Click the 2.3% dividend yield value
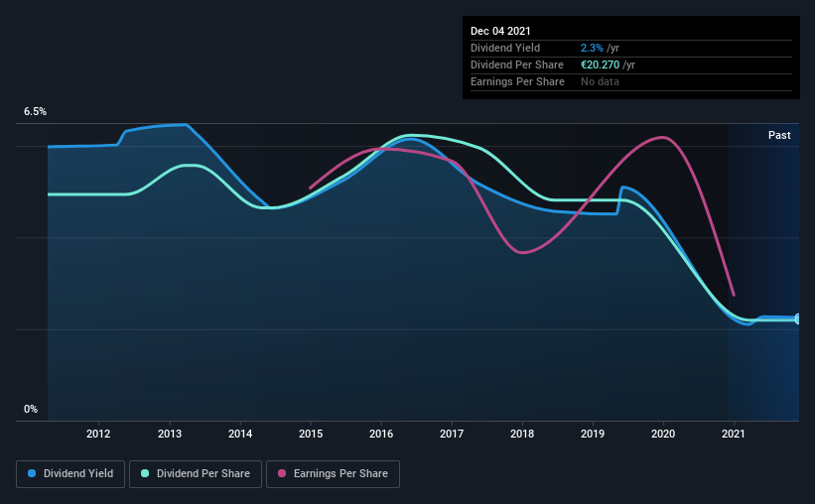Viewport: 815px width, 504px height. tap(592, 48)
